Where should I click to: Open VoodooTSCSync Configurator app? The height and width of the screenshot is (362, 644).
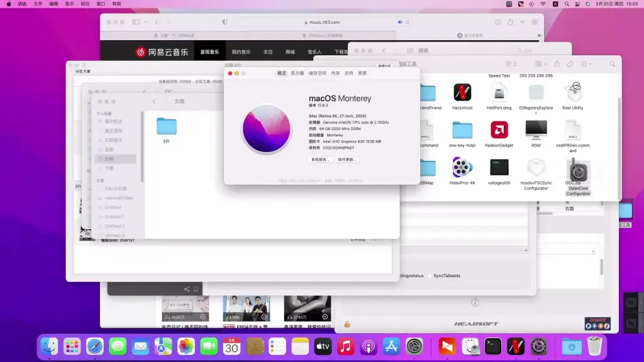536,167
